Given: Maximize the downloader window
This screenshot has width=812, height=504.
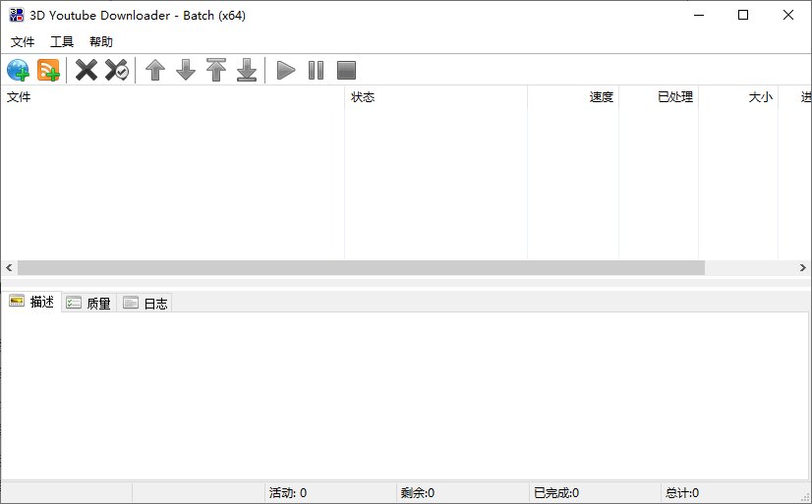Looking at the screenshot, I should click(x=743, y=15).
